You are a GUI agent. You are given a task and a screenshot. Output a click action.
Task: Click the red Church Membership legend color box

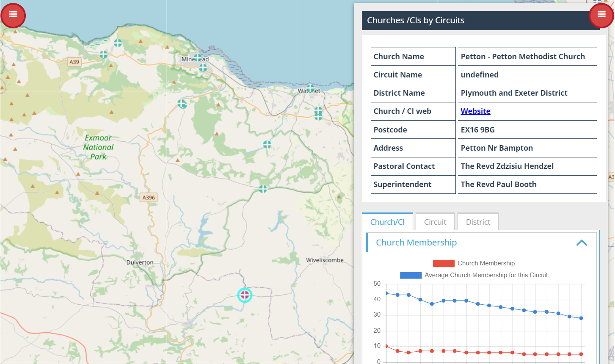point(444,263)
